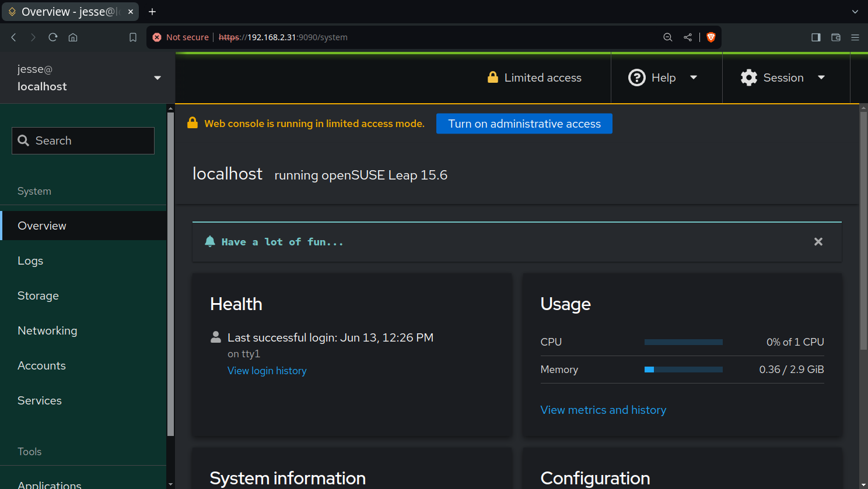Viewport: 868px width, 489px height.
Task: Follow the View login history link
Action: click(x=267, y=371)
